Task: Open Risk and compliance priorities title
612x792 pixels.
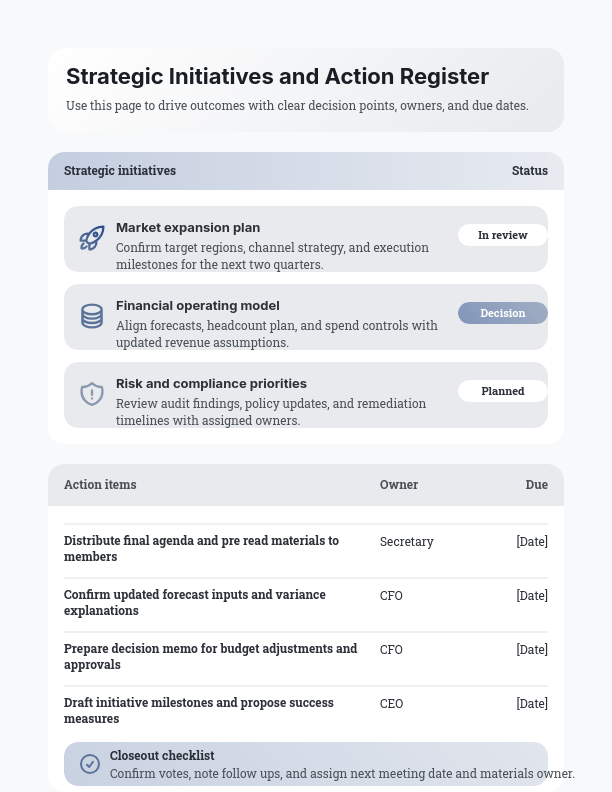Action: pyautogui.click(x=211, y=384)
